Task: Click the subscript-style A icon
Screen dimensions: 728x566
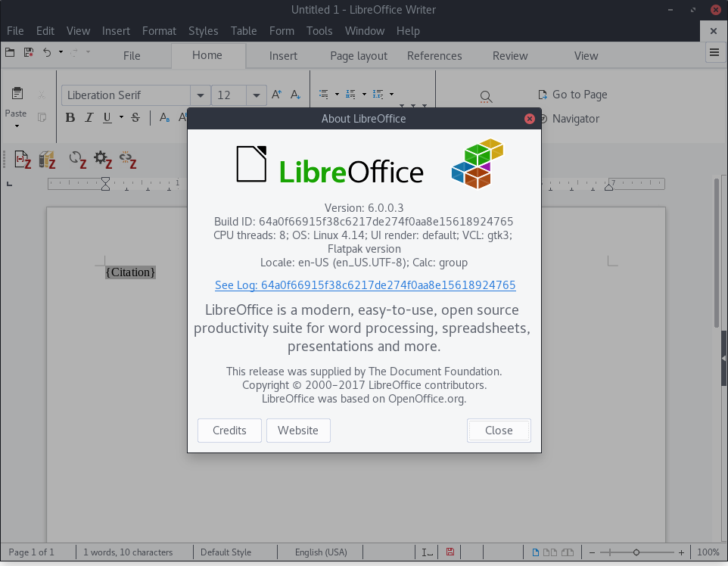Action: tap(164, 117)
